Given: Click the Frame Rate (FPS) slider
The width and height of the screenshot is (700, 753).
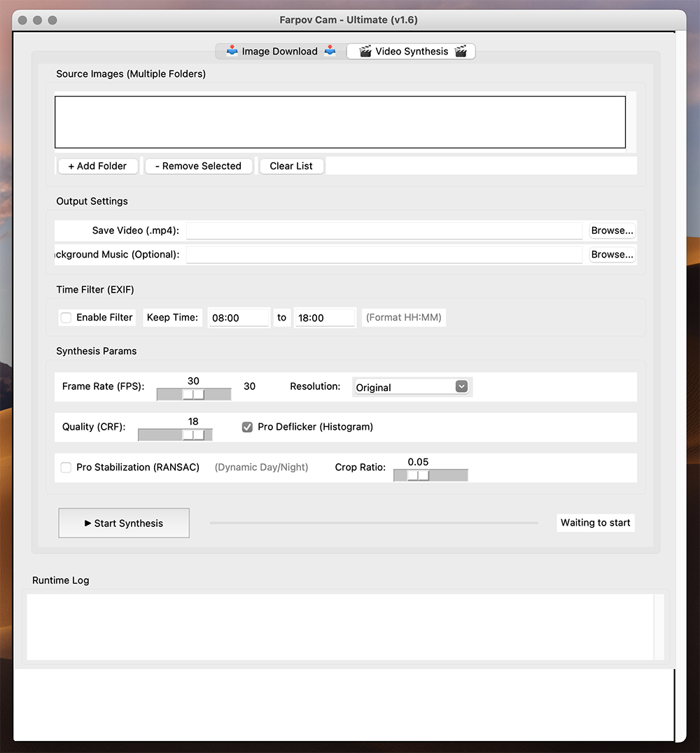Looking at the screenshot, I should click(x=194, y=395).
